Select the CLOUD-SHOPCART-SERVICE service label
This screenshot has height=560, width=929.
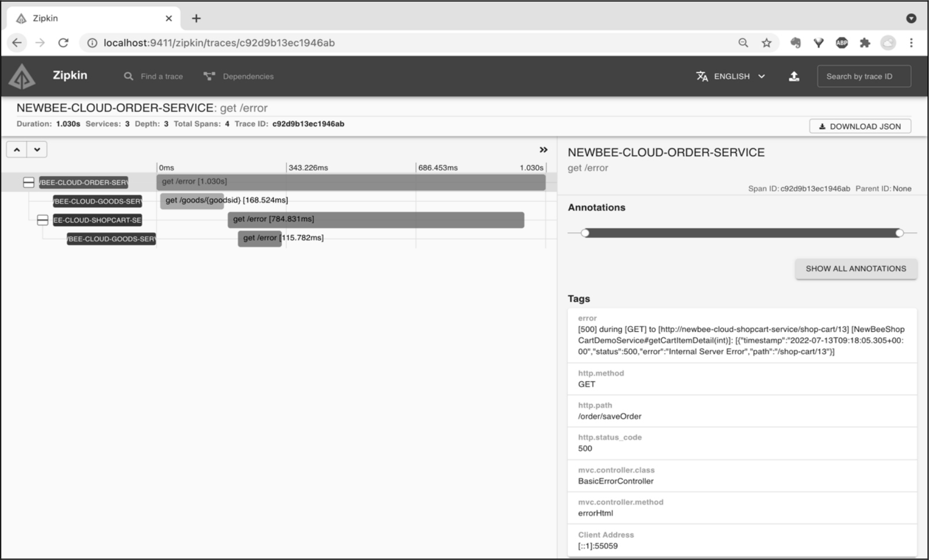97,220
